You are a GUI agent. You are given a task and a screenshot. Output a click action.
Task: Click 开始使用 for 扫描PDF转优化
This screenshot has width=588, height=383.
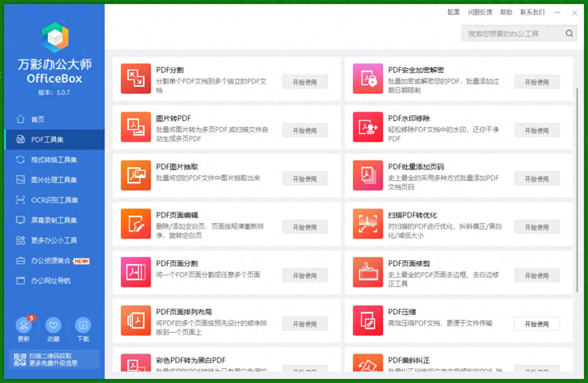pyautogui.click(x=537, y=227)
